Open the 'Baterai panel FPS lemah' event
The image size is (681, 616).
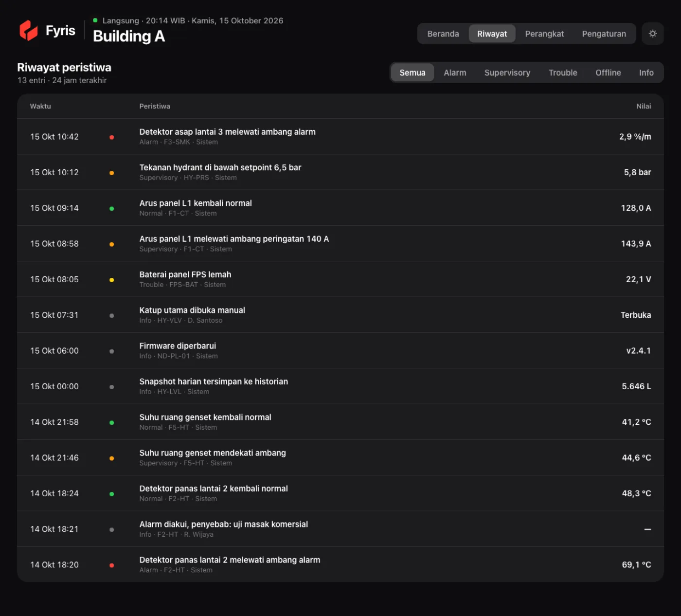pyautogui.click(x=340, y=279)
